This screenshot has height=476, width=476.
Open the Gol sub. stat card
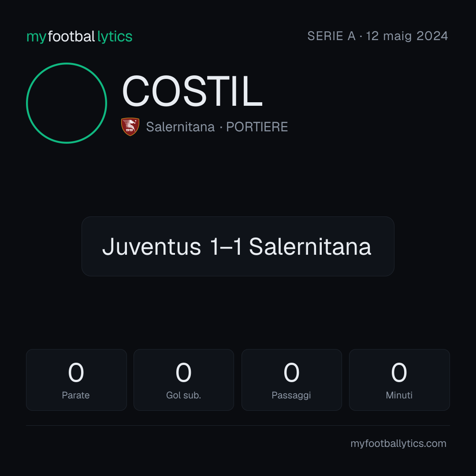tap(184, 380)
